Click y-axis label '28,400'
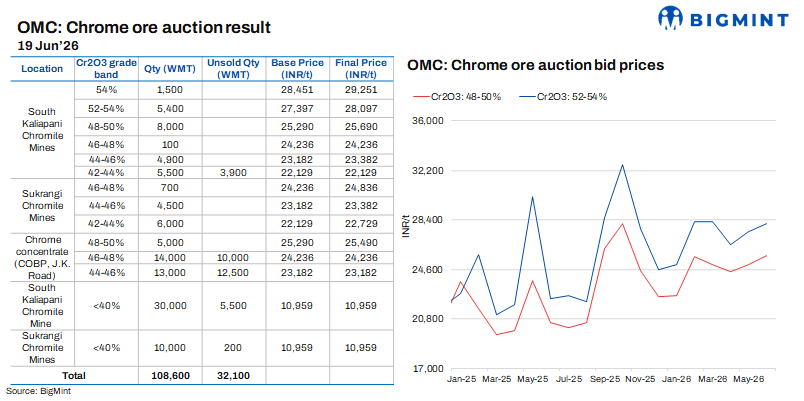804x401 pixels. coord(429,220)
